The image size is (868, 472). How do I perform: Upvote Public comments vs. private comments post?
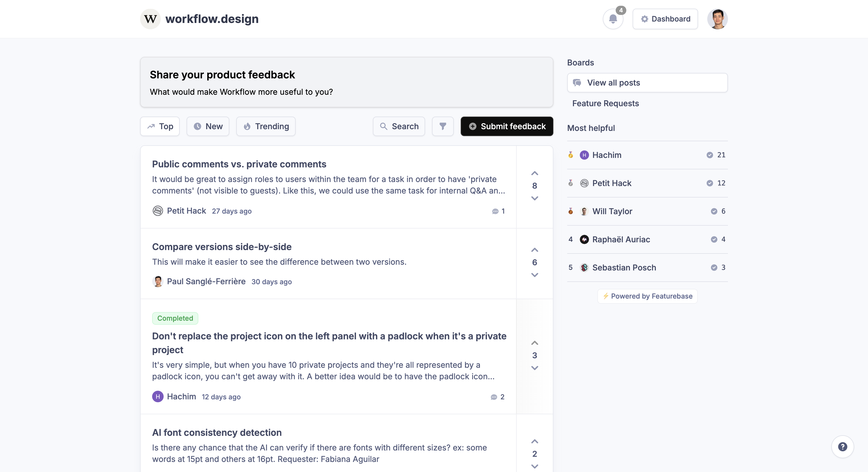(x=535, y=173)
